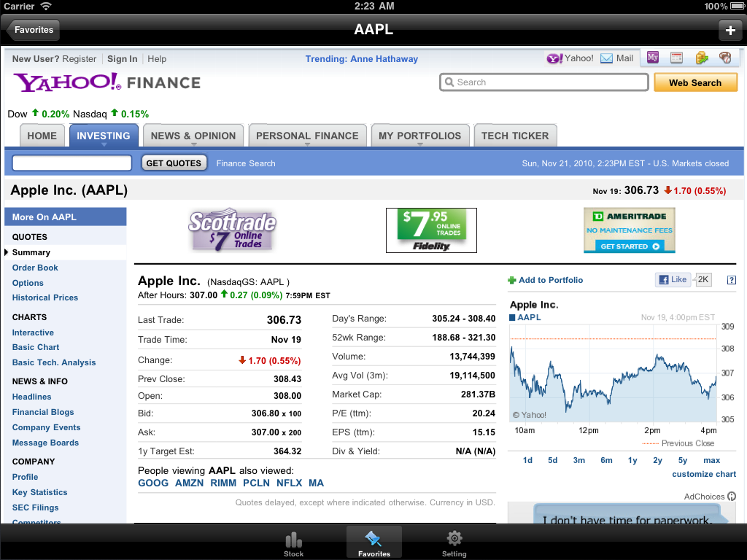Click the AAPL intraday chart
The image size is (747, 560).
point(613,373)
